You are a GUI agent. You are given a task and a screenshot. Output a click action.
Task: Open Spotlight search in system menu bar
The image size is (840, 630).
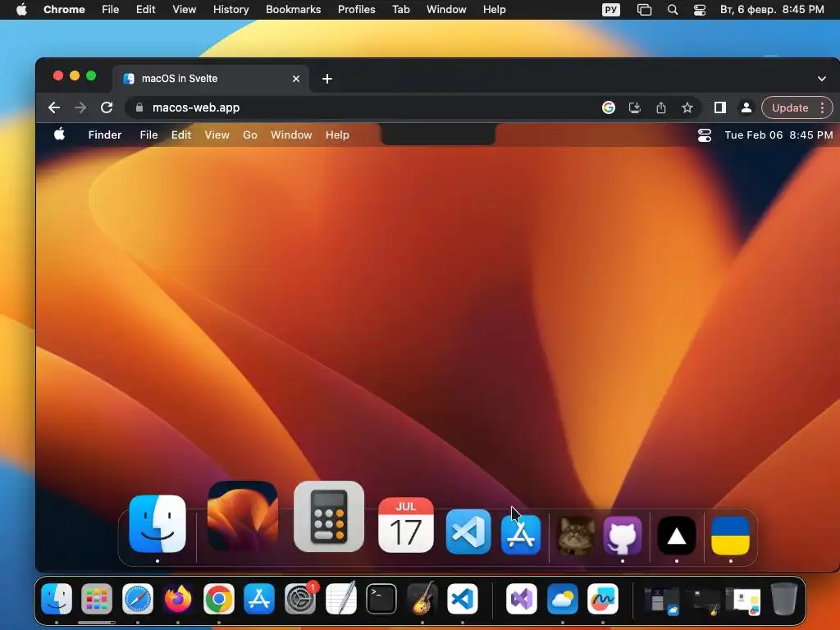click(x=673, y=10)
